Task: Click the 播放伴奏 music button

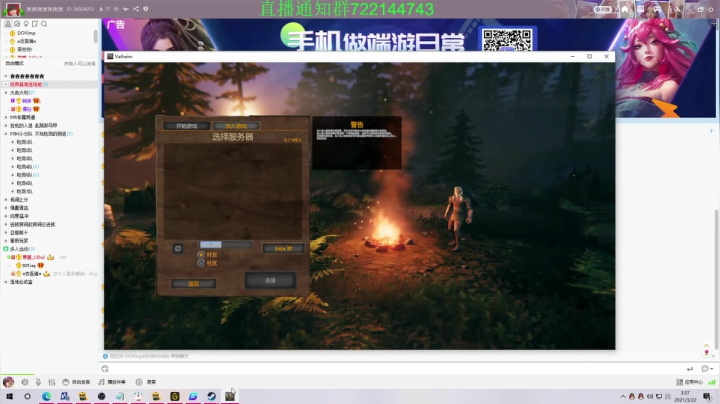Action: [x=112, y=382]
